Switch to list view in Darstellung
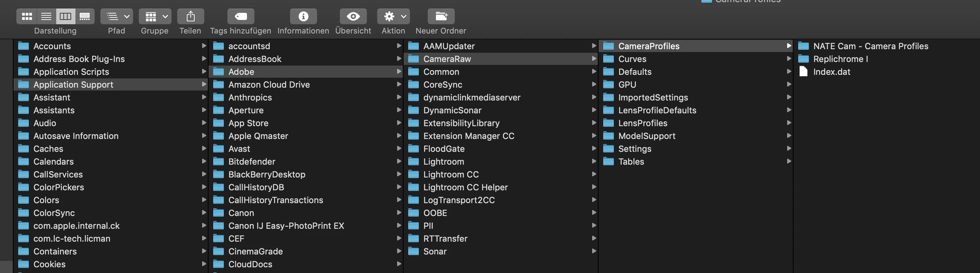Viewport: 980px width, 273px height. [x=46, y=16]
